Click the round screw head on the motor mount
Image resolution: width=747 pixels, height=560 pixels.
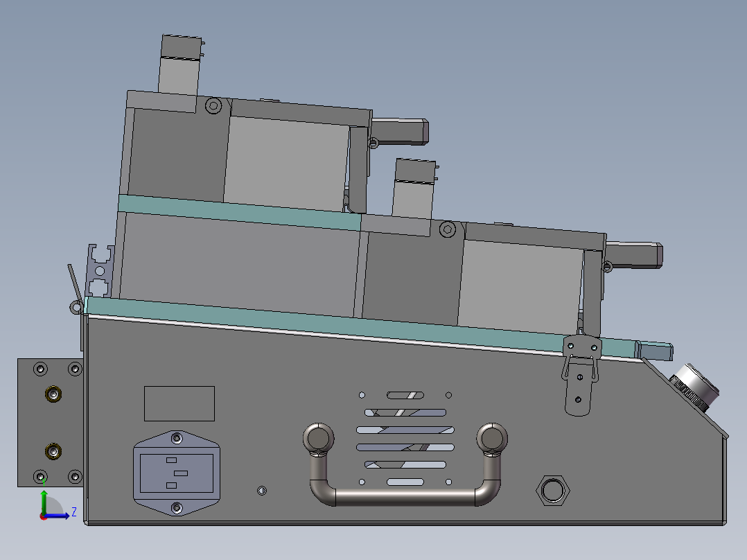coord(212,105)
